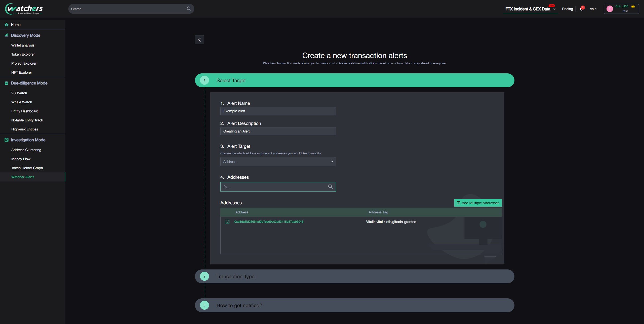Open notifications bell icon

[581, 9]
